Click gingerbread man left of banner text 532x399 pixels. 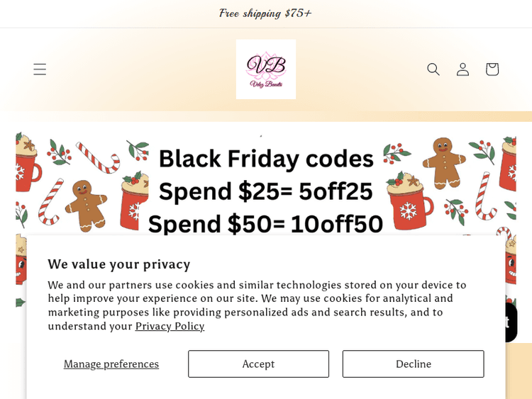[x=86, y=204]
